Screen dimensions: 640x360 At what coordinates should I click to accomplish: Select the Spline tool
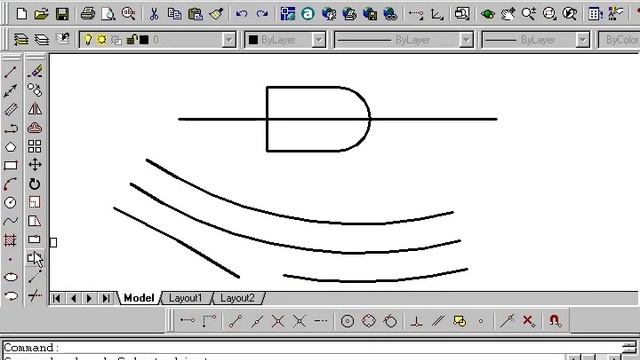tap(11, 221)
